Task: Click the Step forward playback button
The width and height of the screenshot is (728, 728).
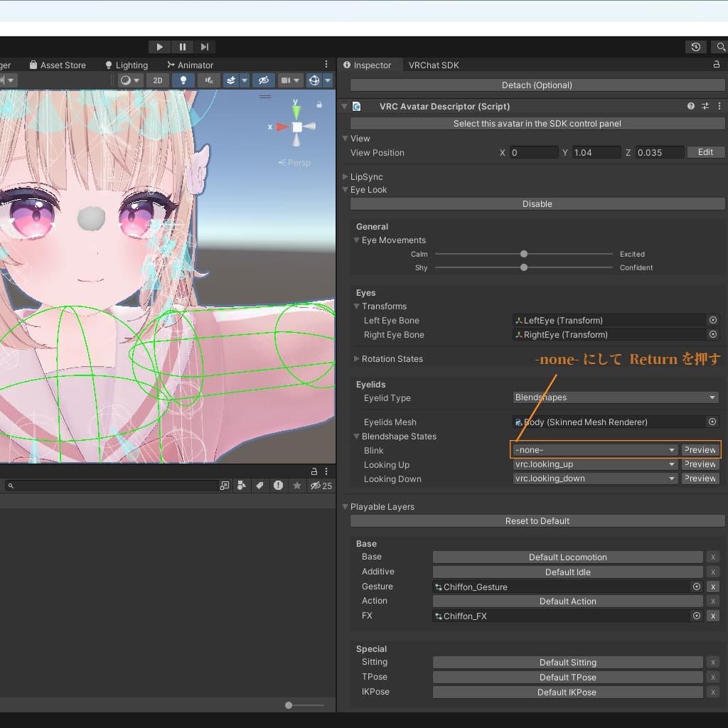Action: (x=205, y=47)
